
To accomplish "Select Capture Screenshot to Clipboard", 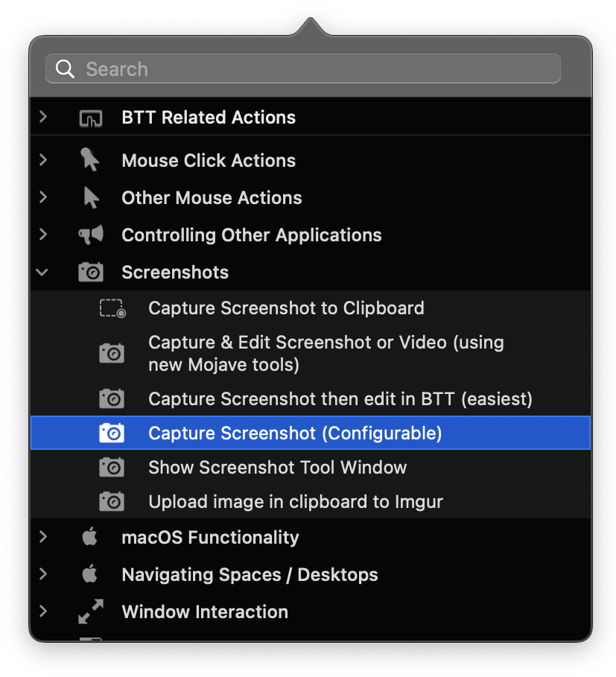I will pyautogui.click(x=286, y=308).
